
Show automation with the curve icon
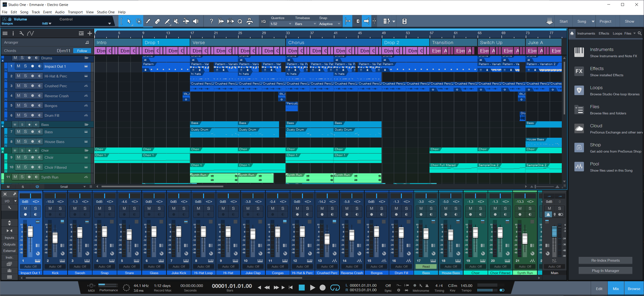coord(31,33)
